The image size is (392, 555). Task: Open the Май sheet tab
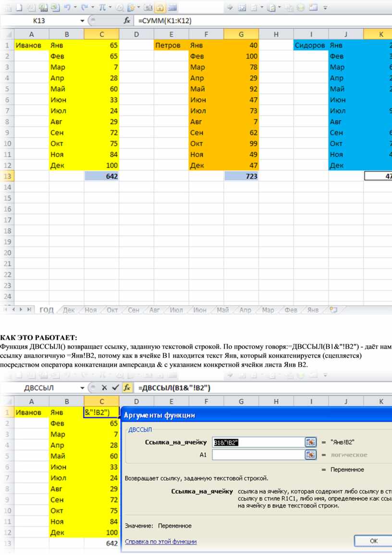(x=222, y=310)
